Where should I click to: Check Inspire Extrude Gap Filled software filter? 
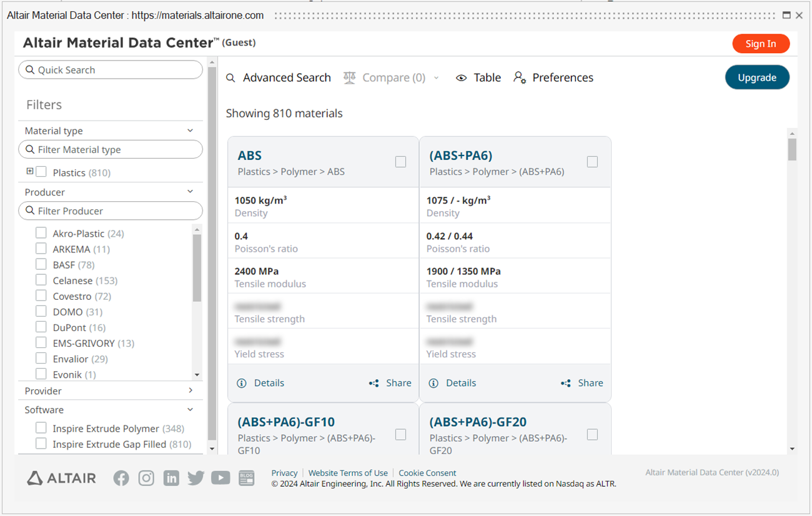[41, 444]
